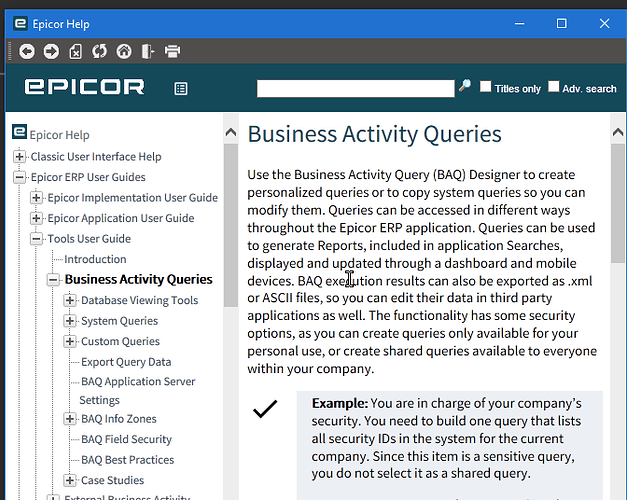Expand Epicor Application User Guide node
627x500 pixels.
click(36, 218)
